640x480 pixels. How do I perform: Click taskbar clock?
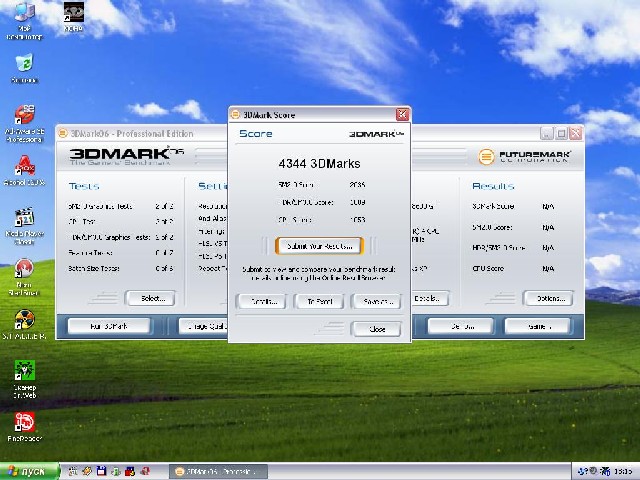(624, 472)
